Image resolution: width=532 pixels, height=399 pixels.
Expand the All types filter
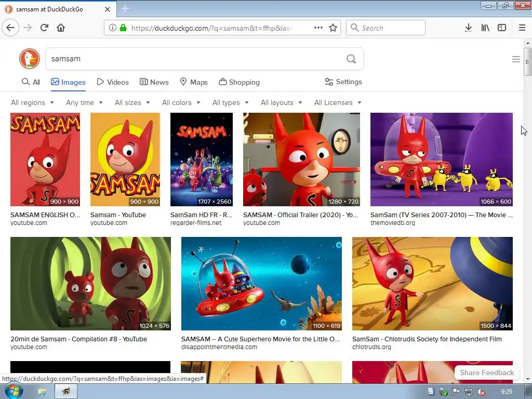point(231,102)
